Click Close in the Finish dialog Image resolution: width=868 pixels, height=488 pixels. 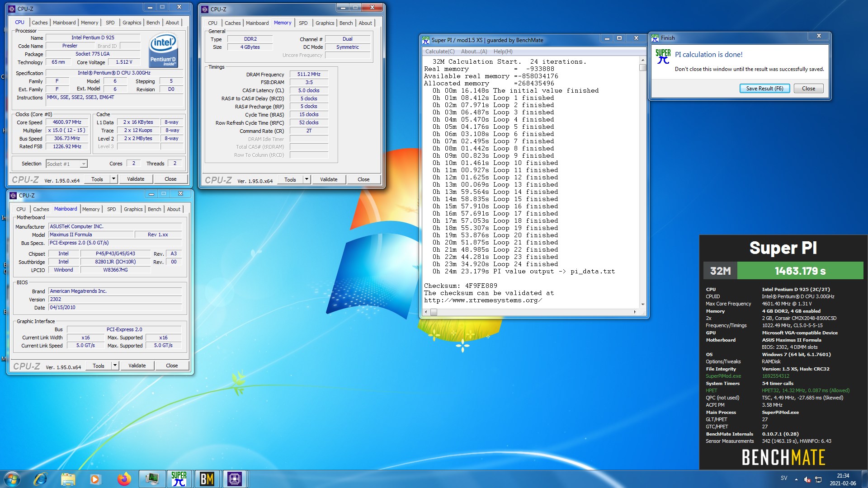808,89
